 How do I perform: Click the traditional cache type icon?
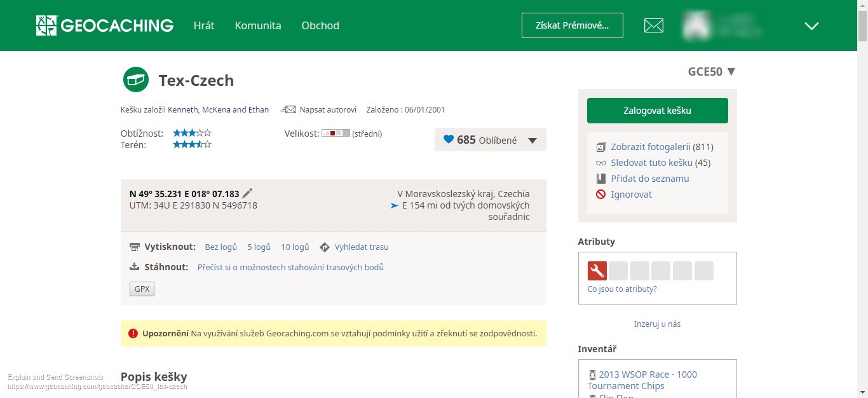coord(135,80)
